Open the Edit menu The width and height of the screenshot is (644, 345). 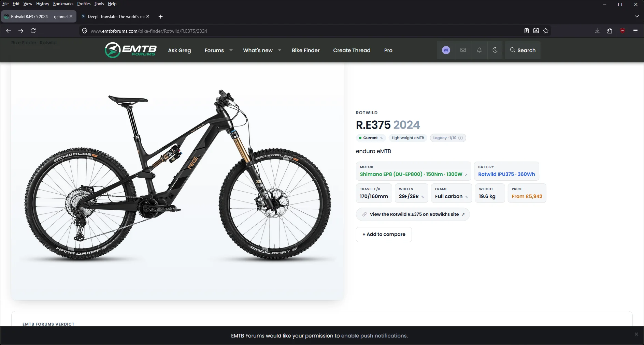(x=16, y=4)
